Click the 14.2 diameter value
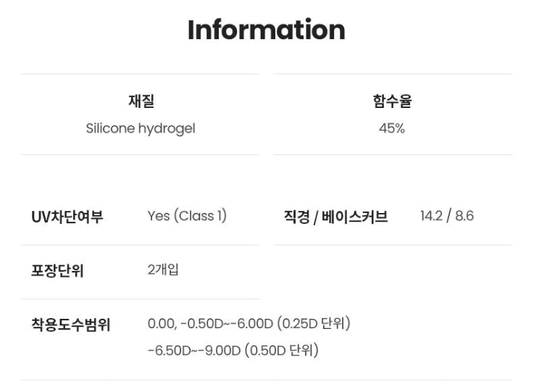The width and height of the screenshot is (539, 392). tap(432, 216)
